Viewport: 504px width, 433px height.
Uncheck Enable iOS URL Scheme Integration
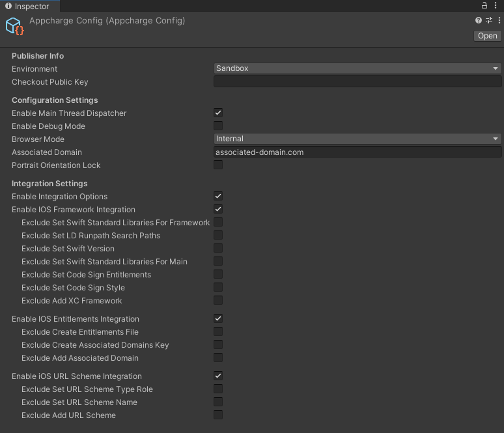click(218, 376)
